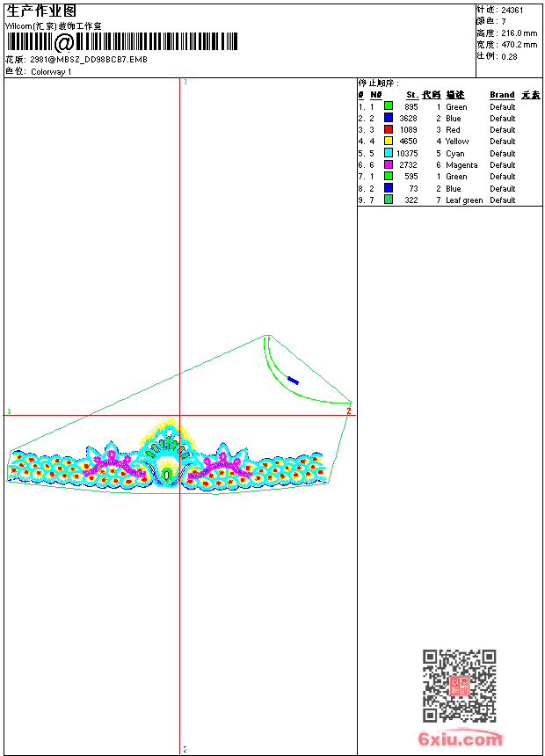Click the scale value 0.28
This screenshot has width=545, height=756.
[509, 57]
